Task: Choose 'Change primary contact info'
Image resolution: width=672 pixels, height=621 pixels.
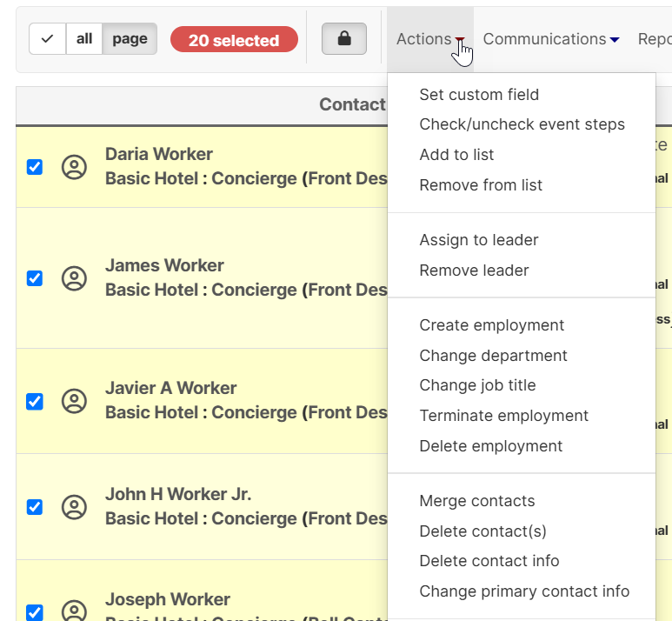Action: pyautogui.click(x=524, y=591)
